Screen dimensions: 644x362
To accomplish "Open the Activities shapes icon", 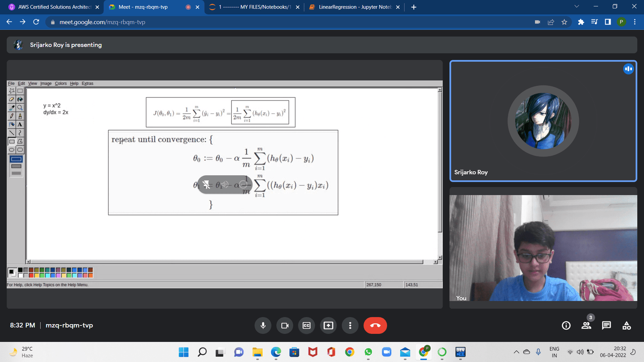I will coord(626,325).
